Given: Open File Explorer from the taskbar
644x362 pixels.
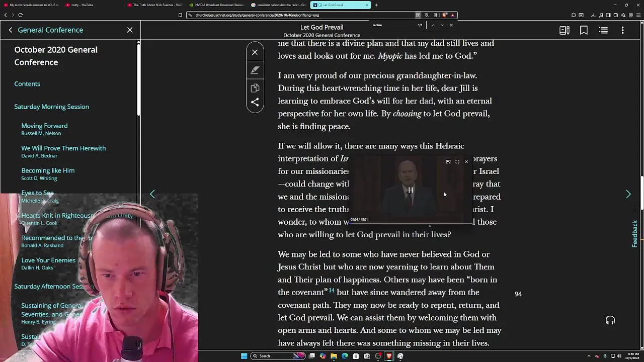Looking at the screenshot, I should pyautogui.click(x=334, y=356).
